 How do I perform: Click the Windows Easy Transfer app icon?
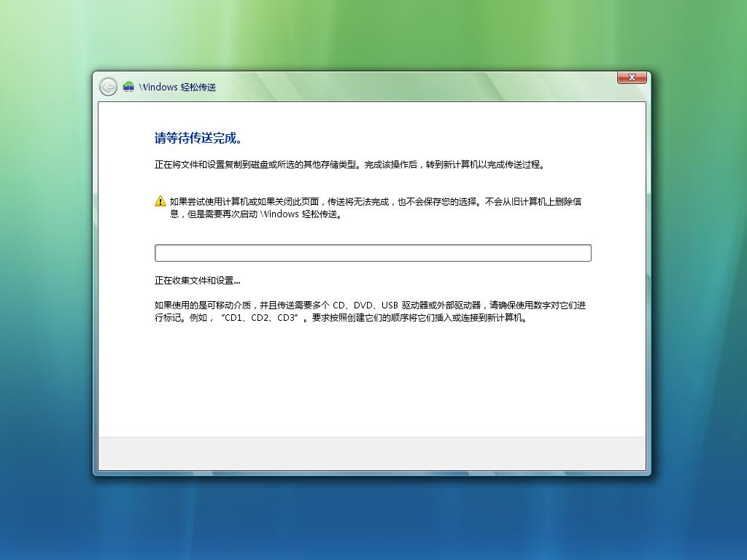tap(128, 87)
